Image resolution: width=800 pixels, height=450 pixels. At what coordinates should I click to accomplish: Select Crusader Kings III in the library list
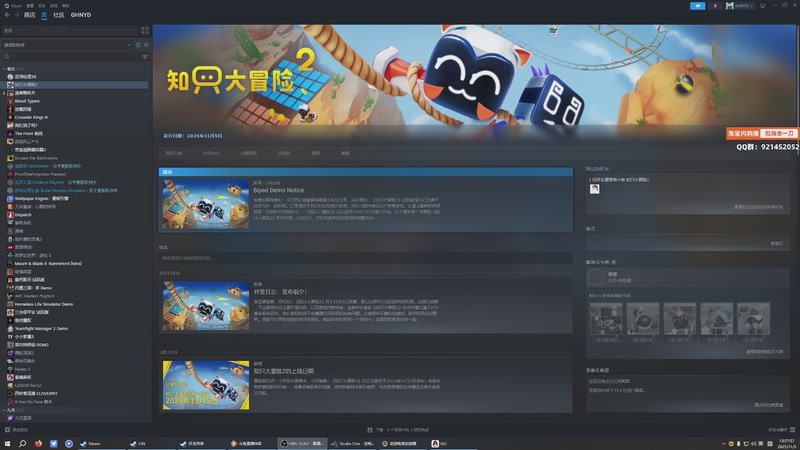coord(31,117)
